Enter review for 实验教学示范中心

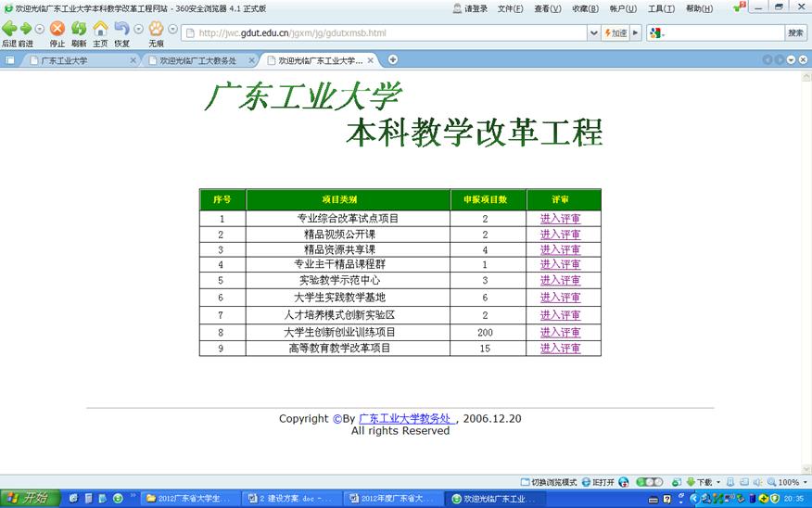tap(560, 280)
